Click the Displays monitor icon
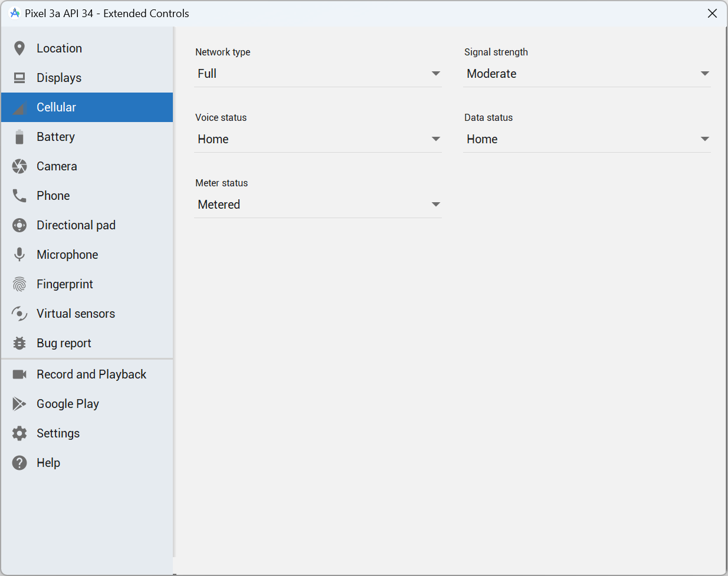 click(19, 78)
